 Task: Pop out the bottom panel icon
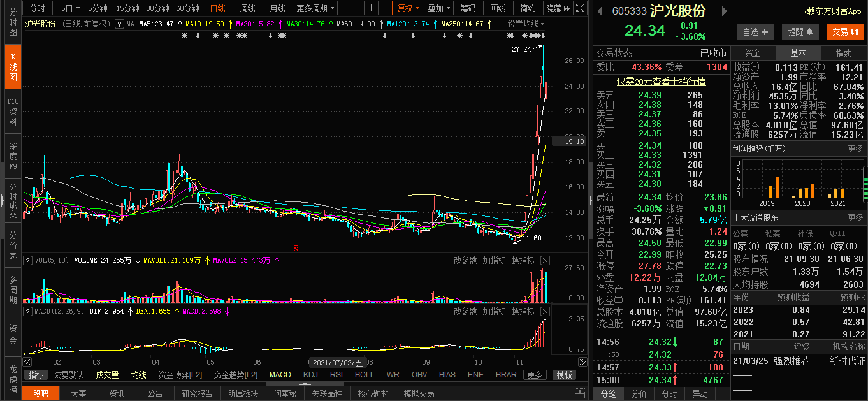[580, 393]
